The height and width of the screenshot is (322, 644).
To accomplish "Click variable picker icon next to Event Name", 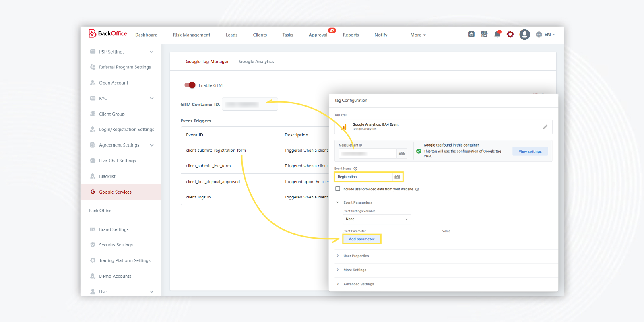I will pyautogui.click(x=397, y=177).
